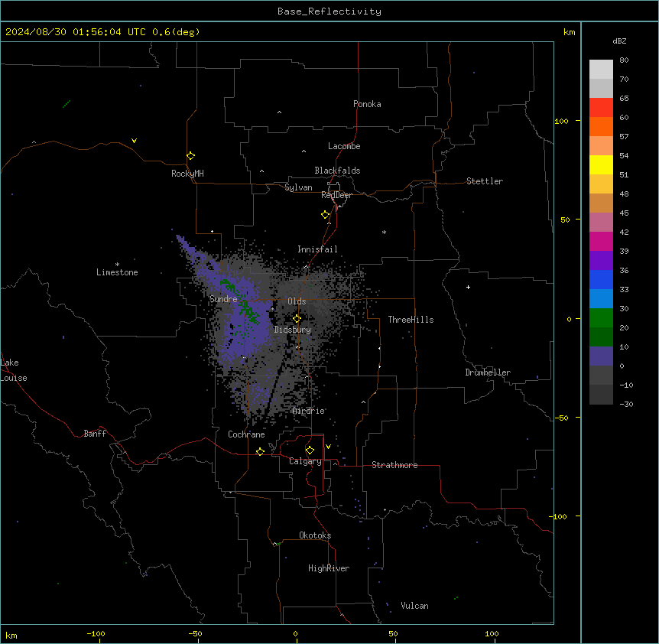Click the Ponoka city label

[x=367, y=104]
